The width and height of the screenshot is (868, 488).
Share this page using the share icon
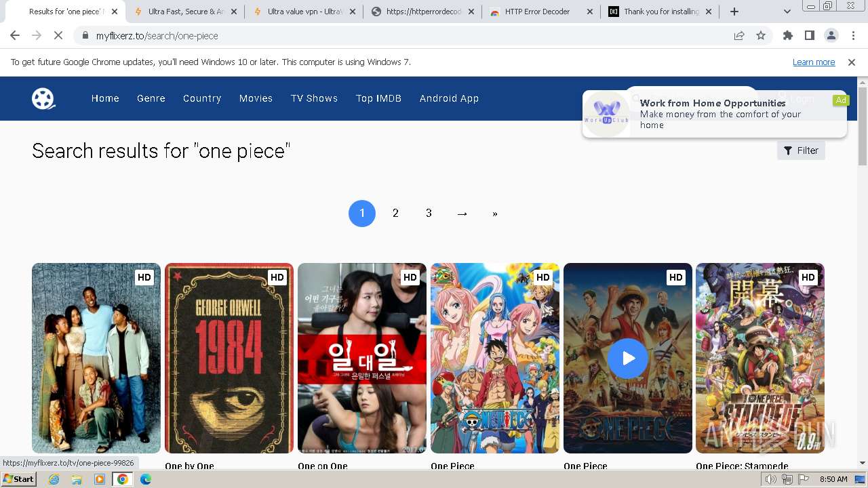(739, 36)
